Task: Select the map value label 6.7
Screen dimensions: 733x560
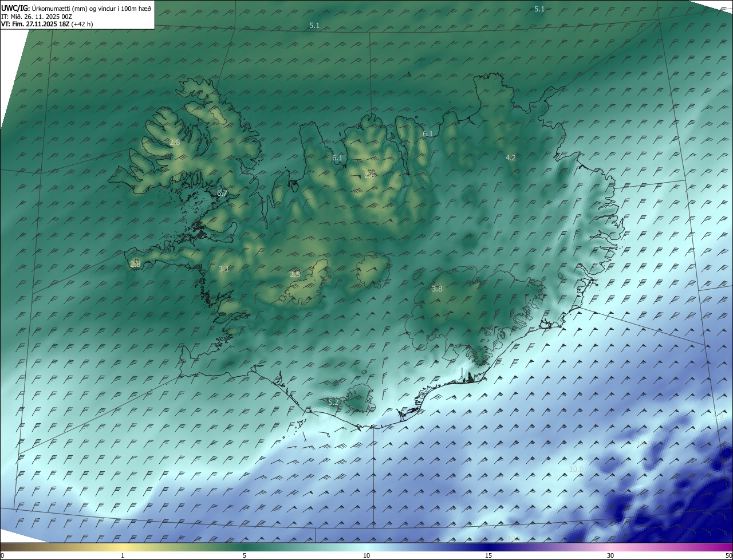Action: 222,194
